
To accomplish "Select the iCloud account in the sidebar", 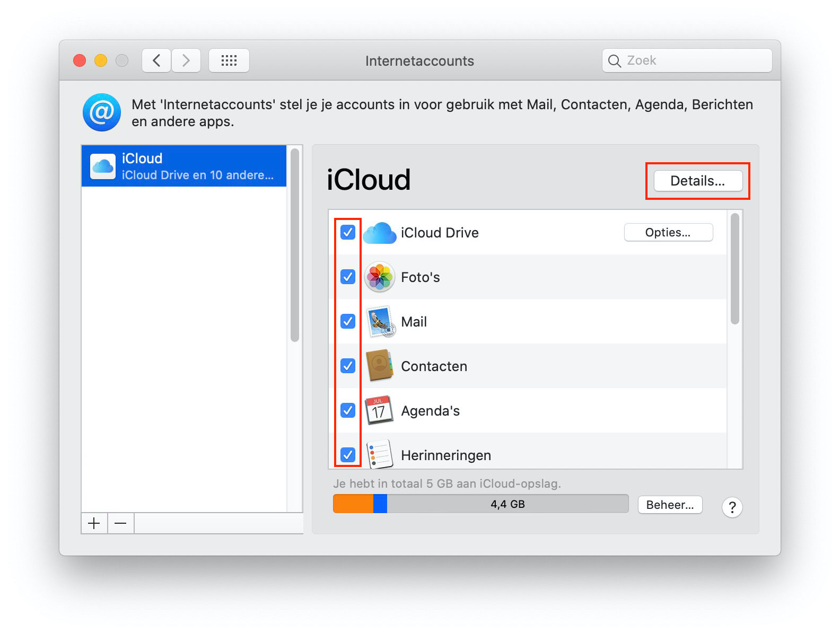I will 184,166.
